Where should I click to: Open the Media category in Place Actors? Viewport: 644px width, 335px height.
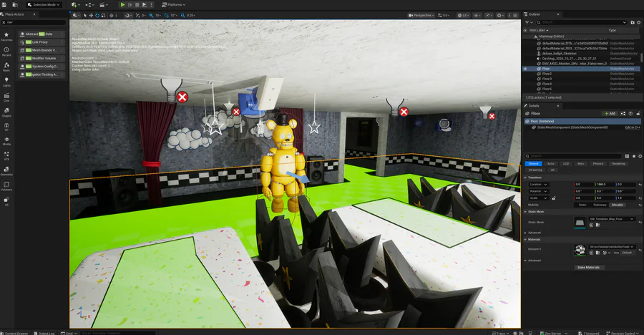click(x=6, y=141)
